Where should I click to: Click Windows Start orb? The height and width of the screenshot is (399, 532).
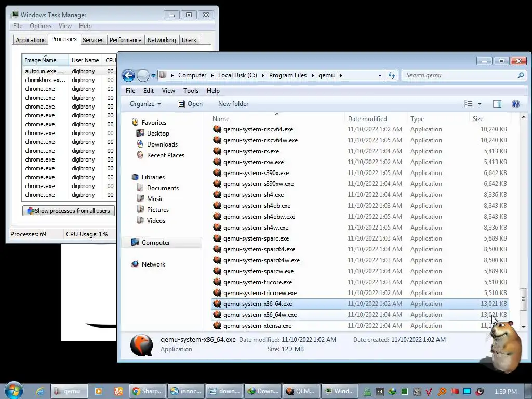pyautogui.click(x=14, y=391)
